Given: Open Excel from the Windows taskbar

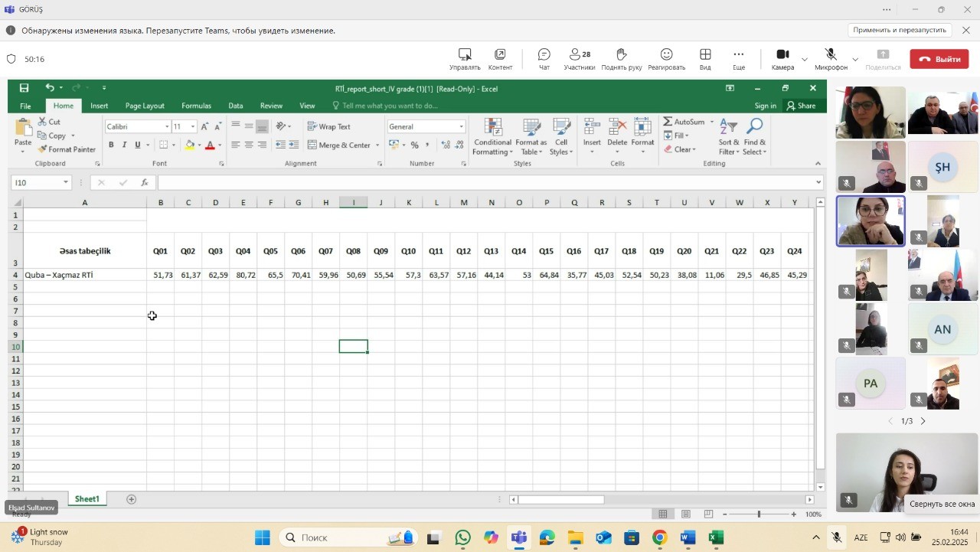Looking at the screenshot, I should pyautogui.click(x=716, y=537).
